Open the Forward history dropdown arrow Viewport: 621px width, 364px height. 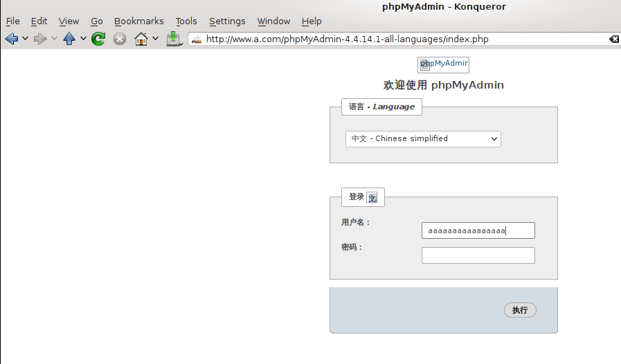(54, 39)
